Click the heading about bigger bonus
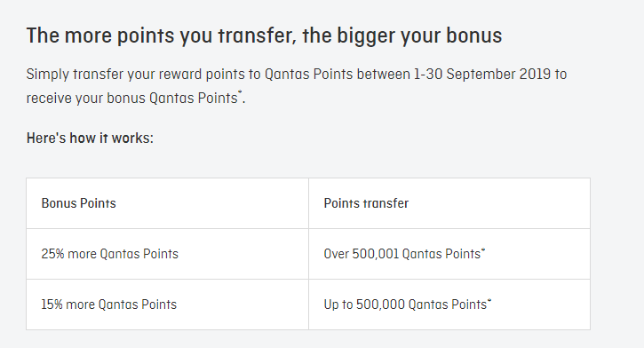The image size is (644, 348). [x=264, y=36]
